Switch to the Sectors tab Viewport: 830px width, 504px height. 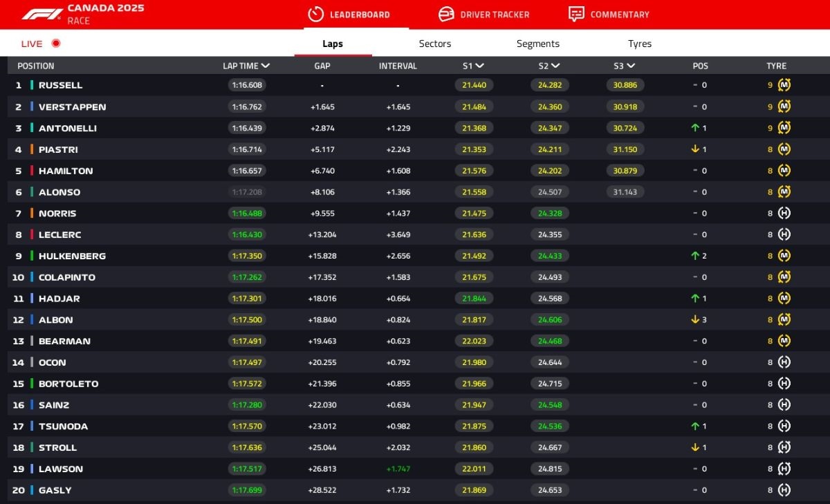(434, 44)
